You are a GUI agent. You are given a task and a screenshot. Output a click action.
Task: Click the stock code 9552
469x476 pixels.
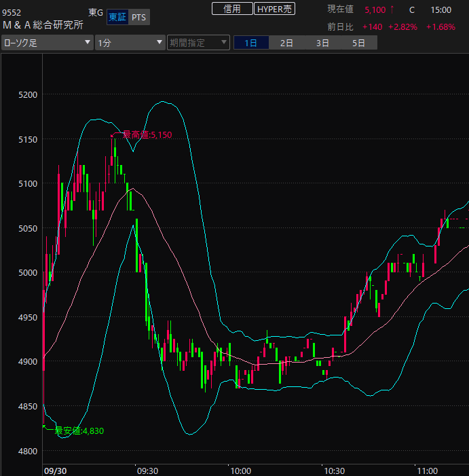(12, 12)
